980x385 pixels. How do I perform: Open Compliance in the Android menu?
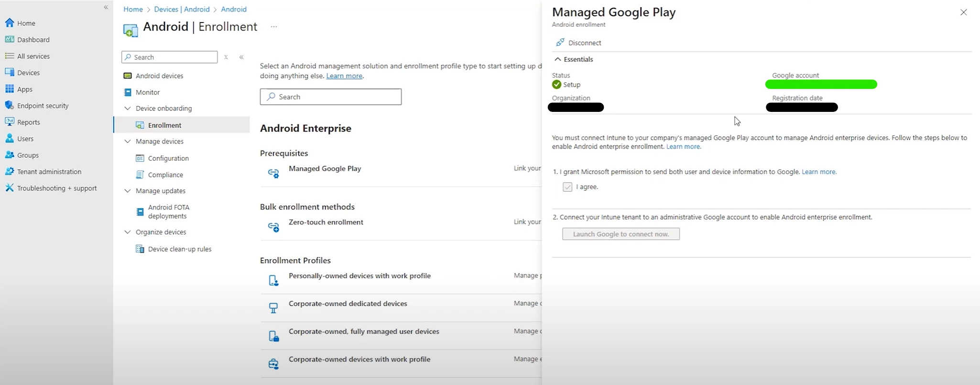click(x=165, y=175)
